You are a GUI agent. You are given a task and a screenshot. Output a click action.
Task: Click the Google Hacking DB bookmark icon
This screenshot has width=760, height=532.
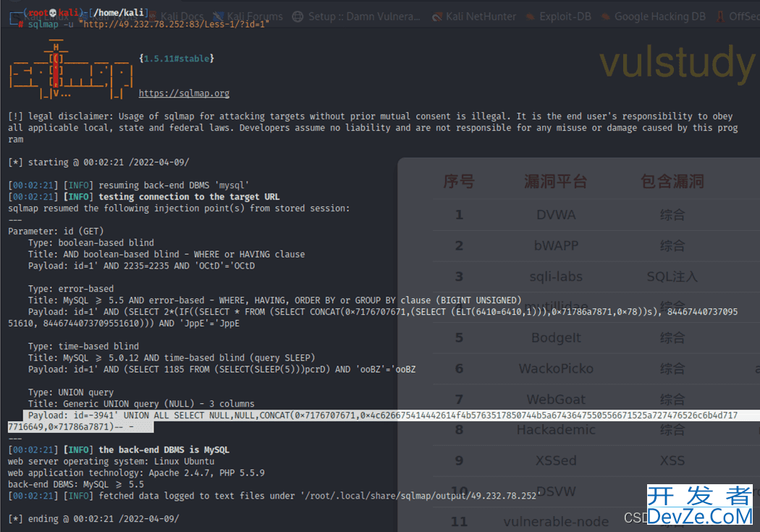(606, 17)
